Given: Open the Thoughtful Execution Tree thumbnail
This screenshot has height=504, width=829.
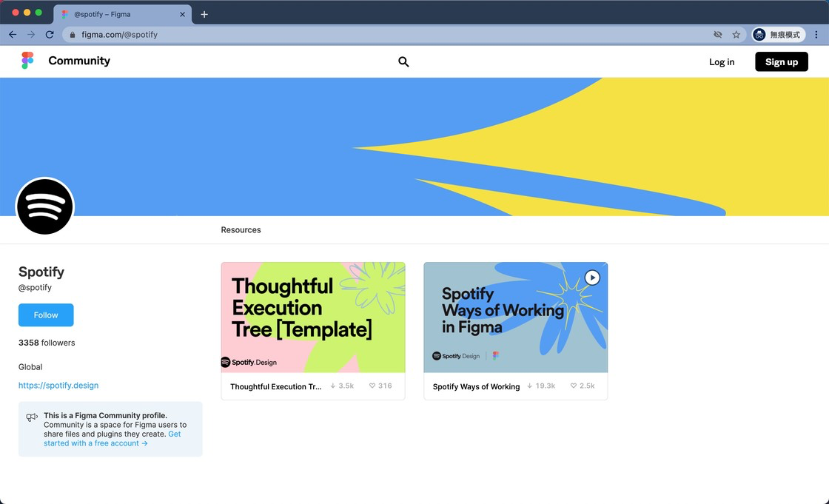Looking at the screenshot, I should tap(313, 317).
